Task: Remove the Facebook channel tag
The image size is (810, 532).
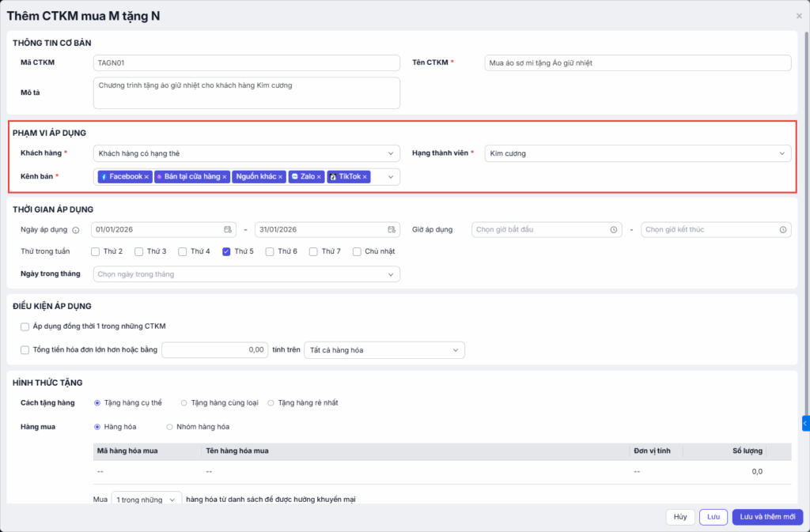Action: [x=146, y=177]
